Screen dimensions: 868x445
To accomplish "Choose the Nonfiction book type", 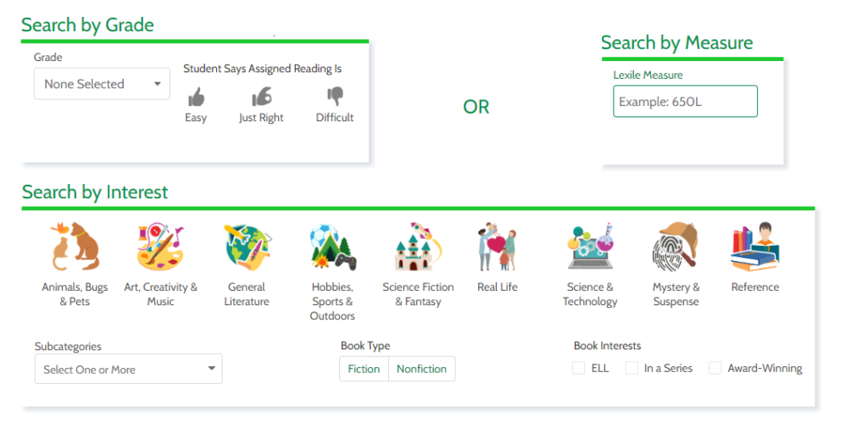I will (422, 369).
